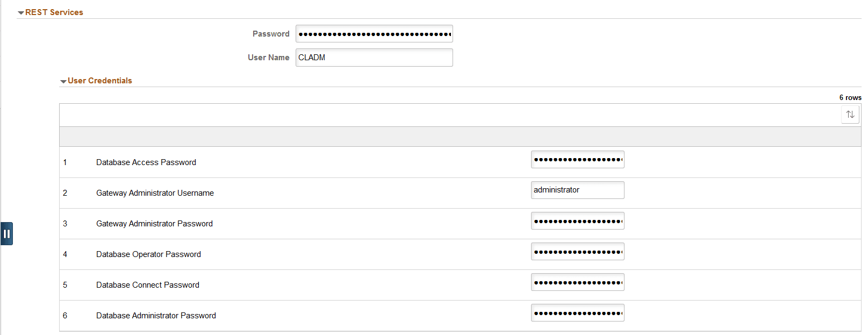
Task: Click the Database Access Password field
Action: pos(577,159)
